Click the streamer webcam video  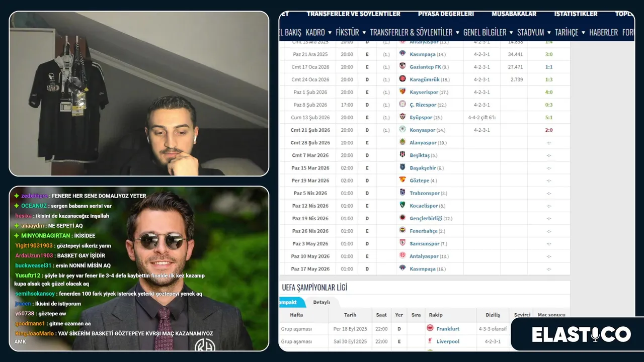click(139, 94)
